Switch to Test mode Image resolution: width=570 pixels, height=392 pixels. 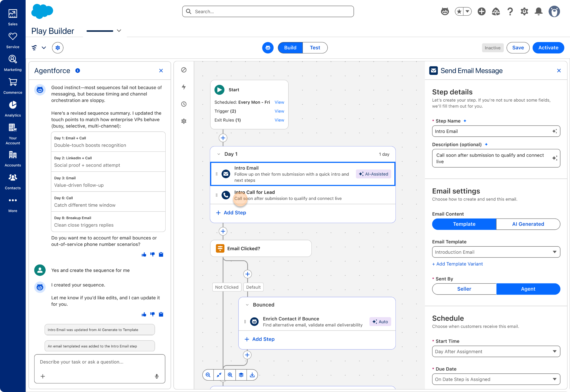[x=315, y=48]
